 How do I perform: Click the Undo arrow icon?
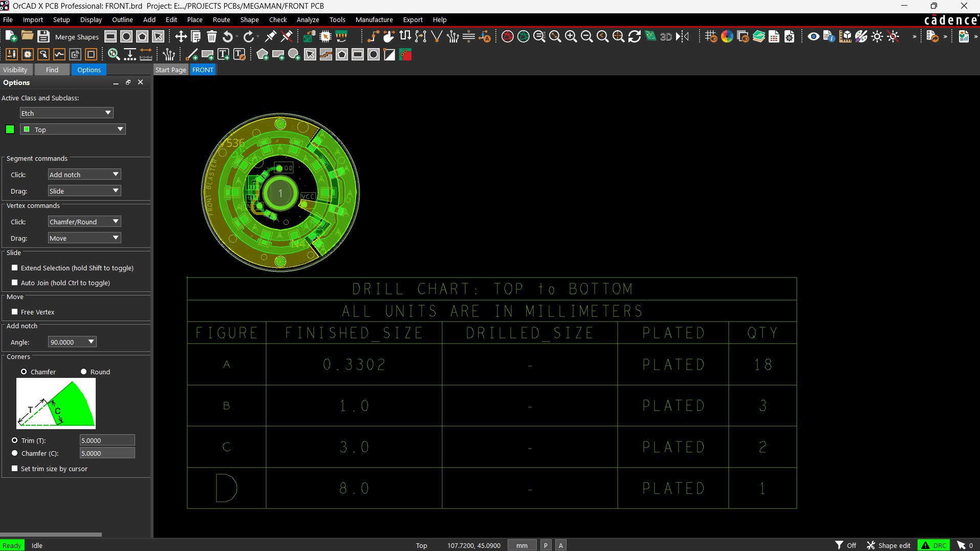click(x=228, y=36)
